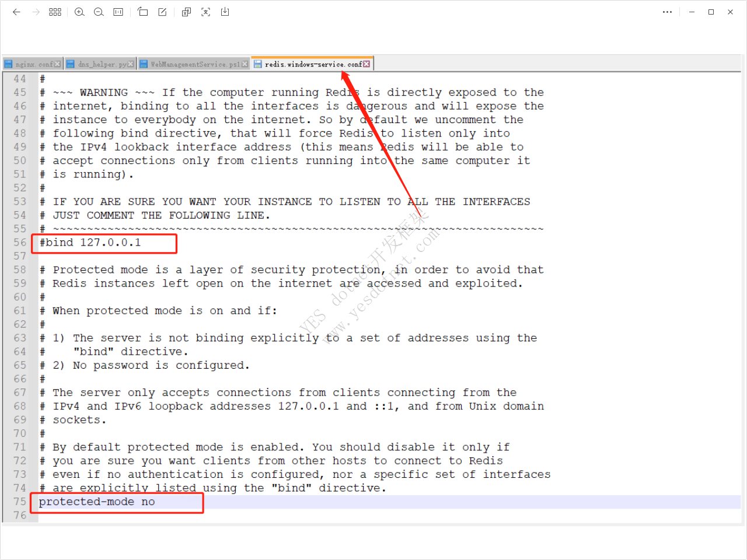
Task: Click the '# sockets.' comment line
Action: pos(73,420)
